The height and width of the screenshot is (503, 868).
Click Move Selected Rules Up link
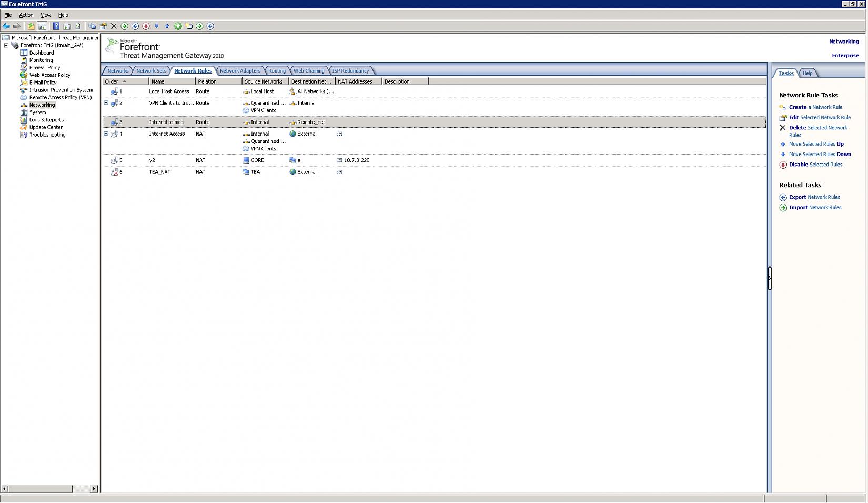tap(816, 144)
